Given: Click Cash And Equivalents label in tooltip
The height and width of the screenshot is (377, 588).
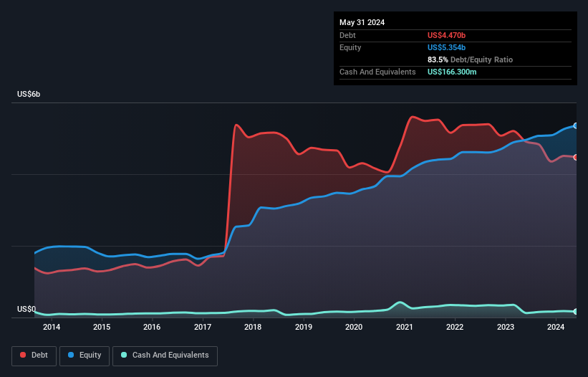Looking at the screenshot, I should pyautogui.click(x=377, y=72).
